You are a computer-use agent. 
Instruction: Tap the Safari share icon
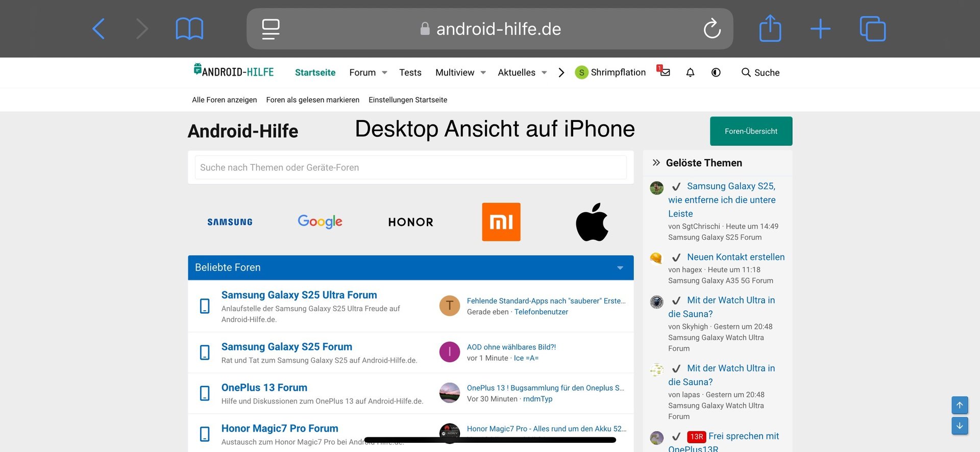[770, 29]
